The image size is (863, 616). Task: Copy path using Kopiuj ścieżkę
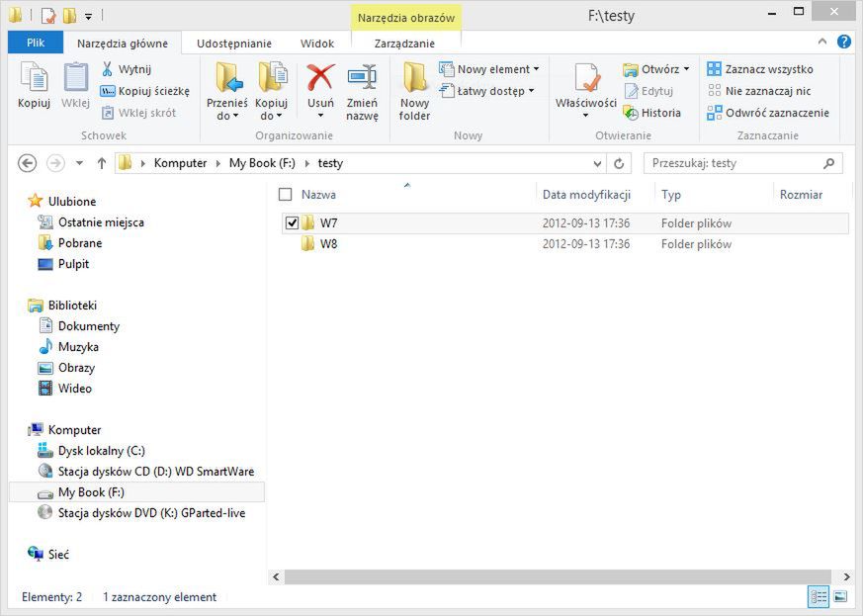144,91
